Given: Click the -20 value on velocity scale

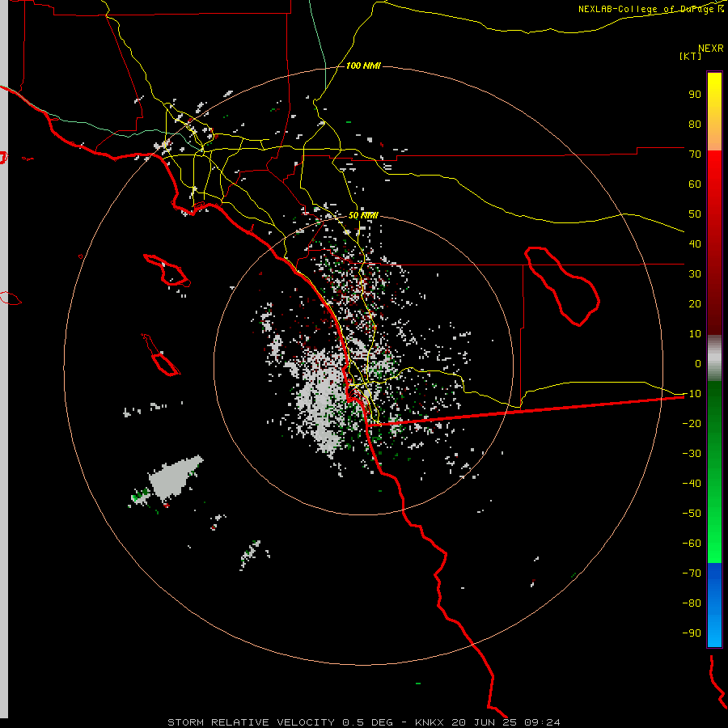Looking at the screenshot, I should (x=692, y=424).
